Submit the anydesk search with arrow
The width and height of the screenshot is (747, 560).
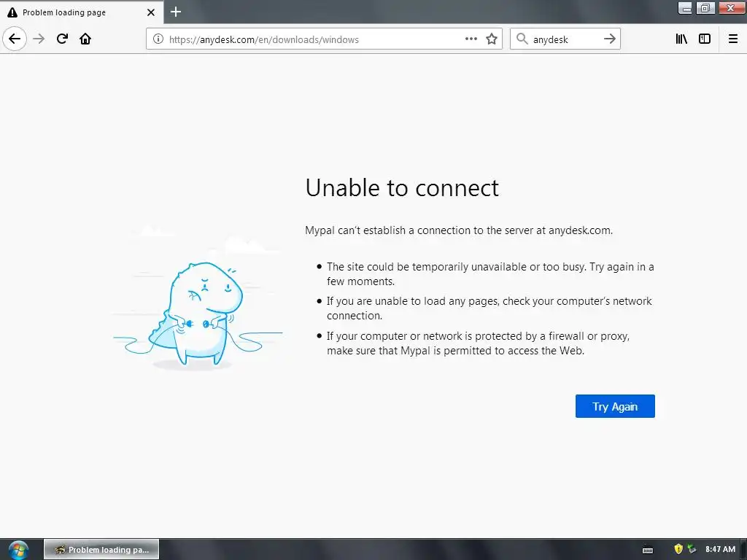(x=610, y=39)
